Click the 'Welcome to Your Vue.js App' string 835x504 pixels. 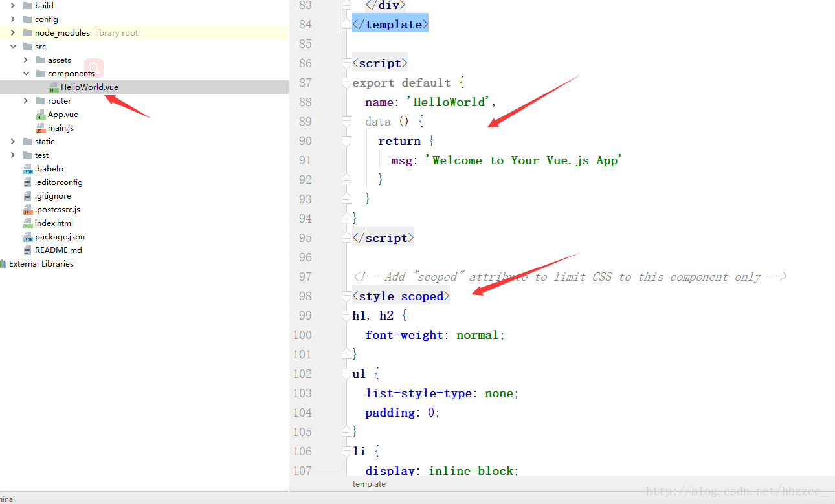point(523,160)
